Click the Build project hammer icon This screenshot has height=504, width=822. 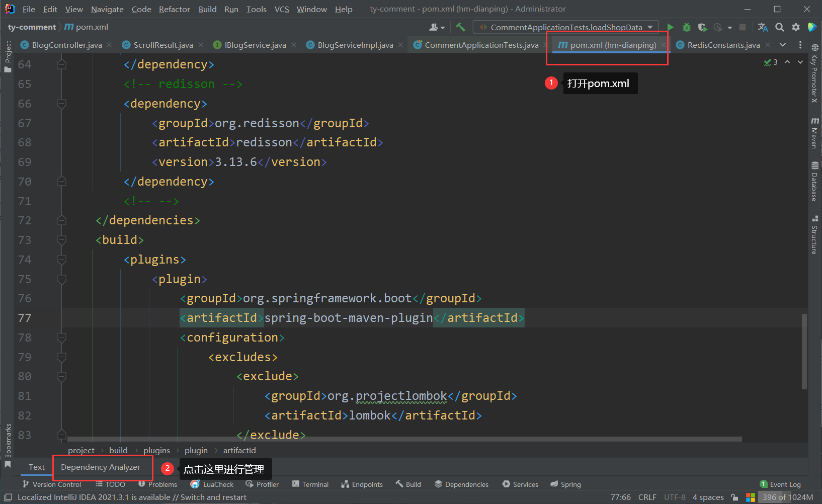[x=460, y=27]
